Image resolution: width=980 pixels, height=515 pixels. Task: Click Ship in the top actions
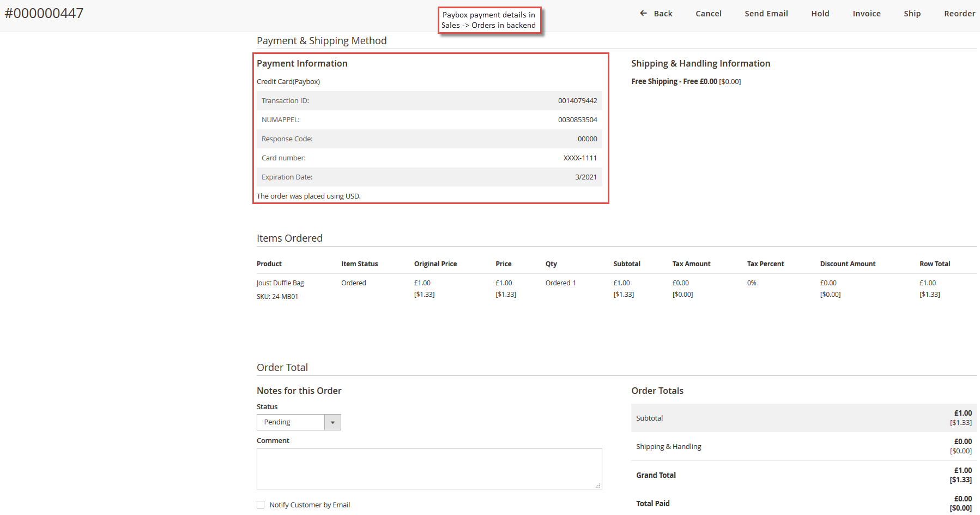912,14
